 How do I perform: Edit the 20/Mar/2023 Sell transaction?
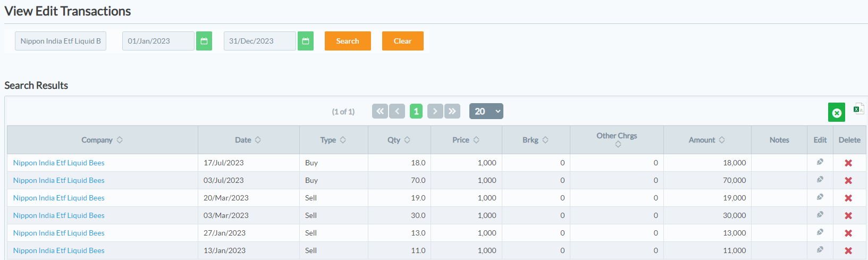pyautogui.click(x=820, y=197)
